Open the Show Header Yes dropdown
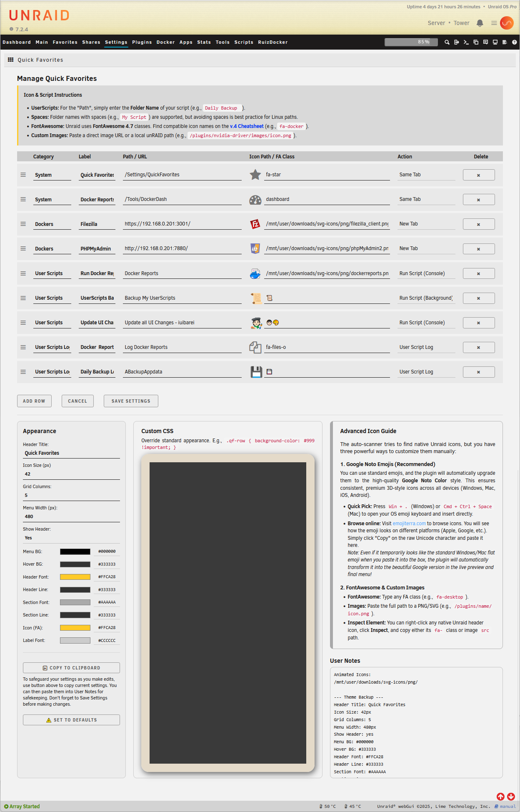The height and width of the screenshot is (812, 520). [x=71, y=538]
